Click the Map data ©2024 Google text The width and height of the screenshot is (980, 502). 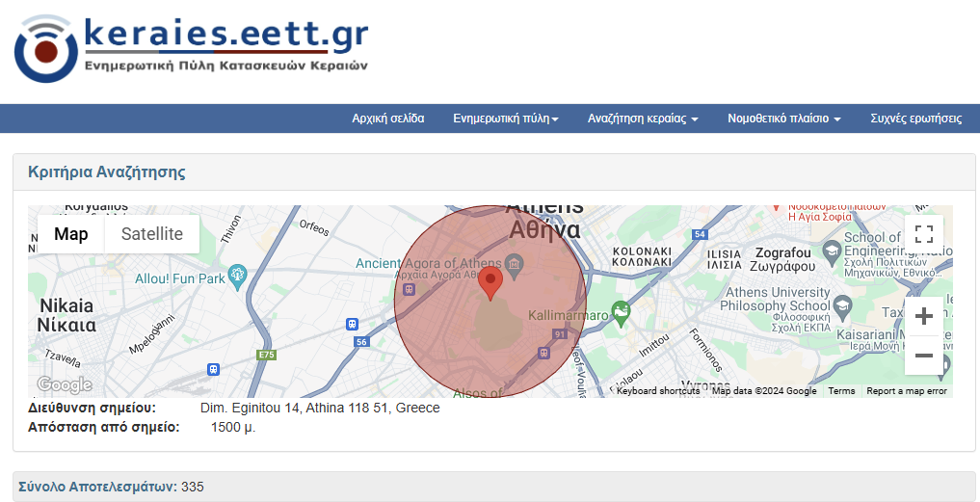[x=764, y=391]
